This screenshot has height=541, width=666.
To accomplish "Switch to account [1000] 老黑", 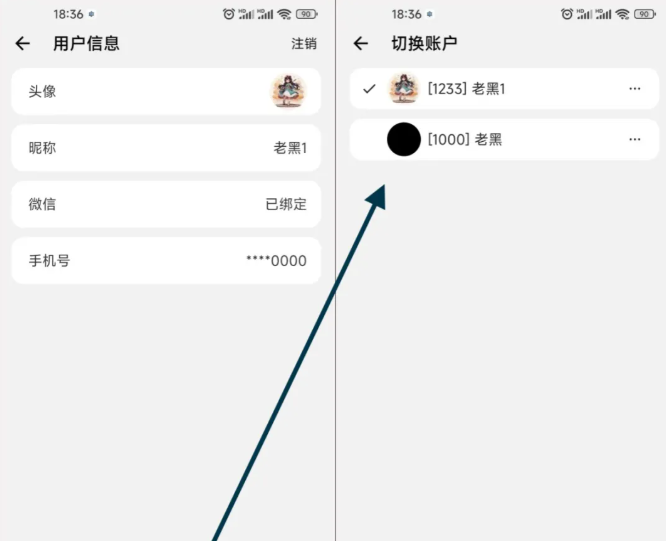I will click(504, 139).
